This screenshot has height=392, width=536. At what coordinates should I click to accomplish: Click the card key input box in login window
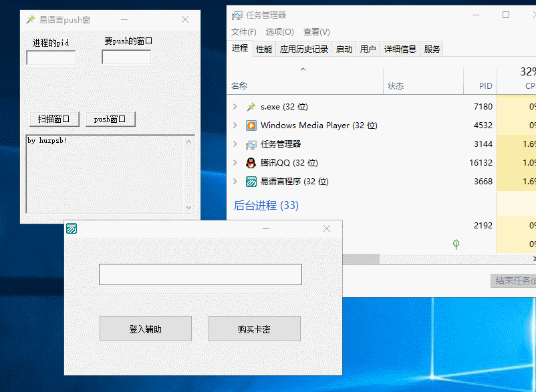coord(200,274)
